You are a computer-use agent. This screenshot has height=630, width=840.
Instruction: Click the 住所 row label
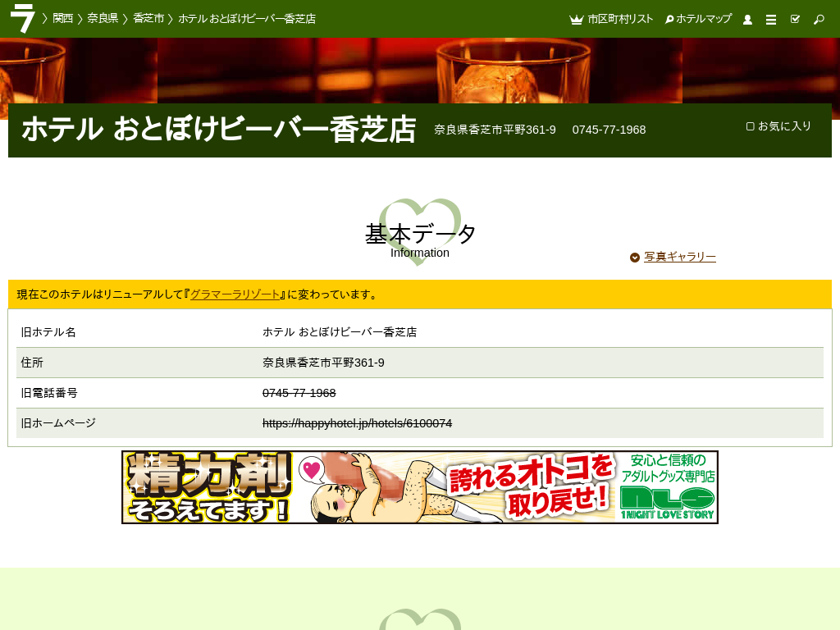click(x=32, y=363)
